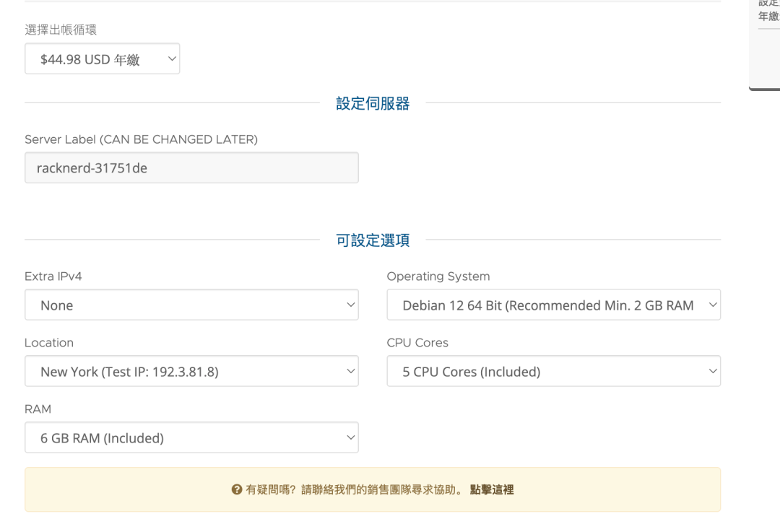The image size is (780, 532).
Task: Click the 可設定選項 section heading
Action: click(373, 240)
